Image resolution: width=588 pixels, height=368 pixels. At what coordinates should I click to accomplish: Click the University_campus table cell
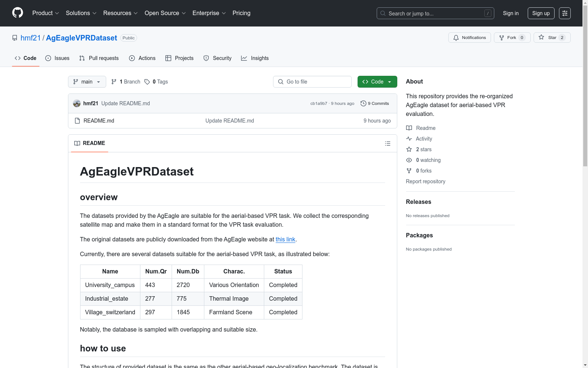pyautogui.click(x=110, y=285)
